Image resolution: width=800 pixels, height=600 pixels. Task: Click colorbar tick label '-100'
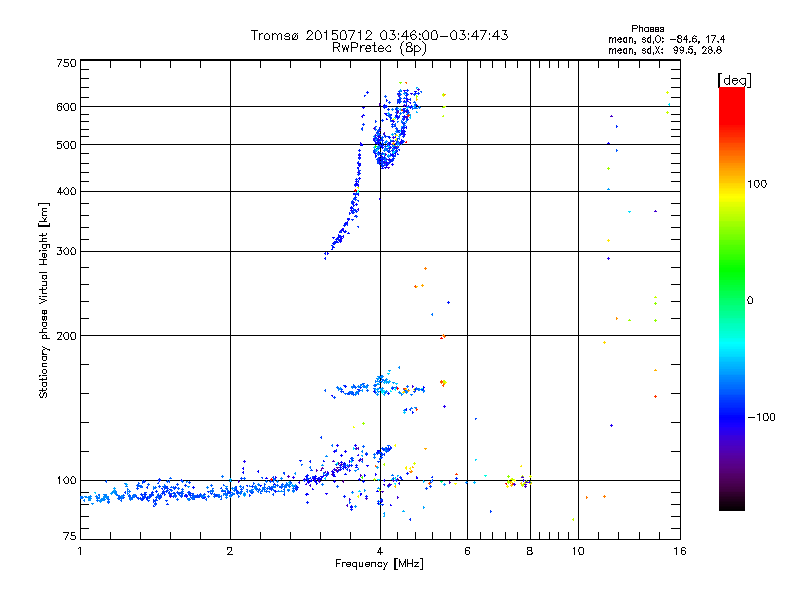point(761,417)
